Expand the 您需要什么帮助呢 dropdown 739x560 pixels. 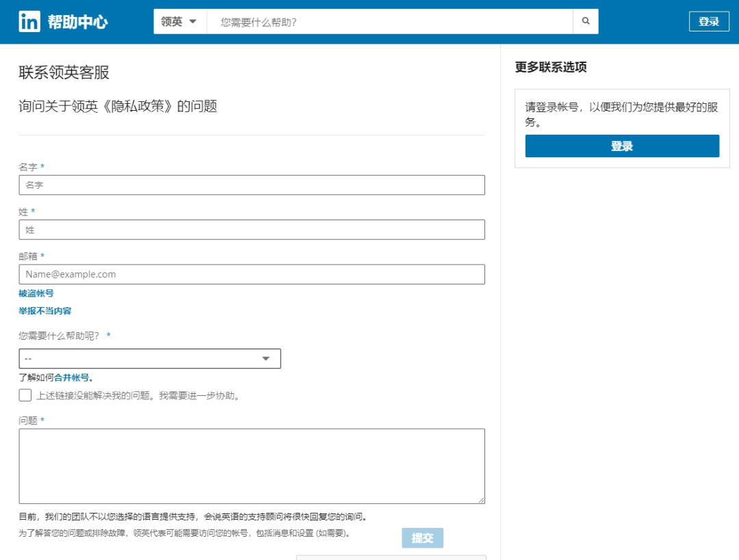click(x=150, y=359)
